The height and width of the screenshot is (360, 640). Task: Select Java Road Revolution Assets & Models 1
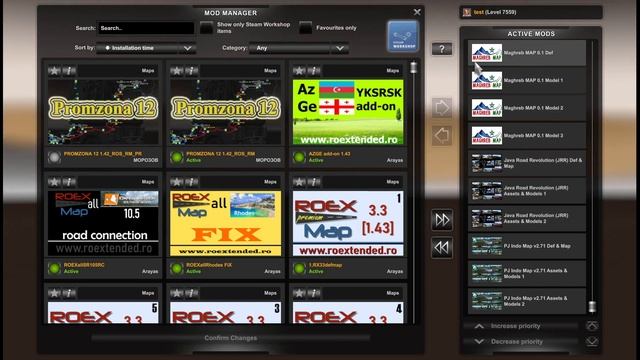pos(527,191)
